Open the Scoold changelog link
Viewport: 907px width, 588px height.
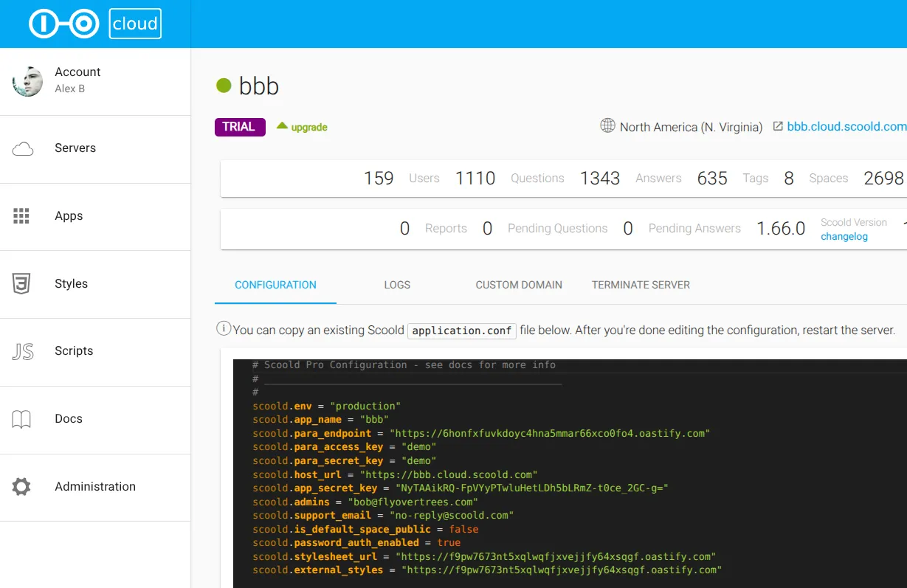click(x=844, y=237)
